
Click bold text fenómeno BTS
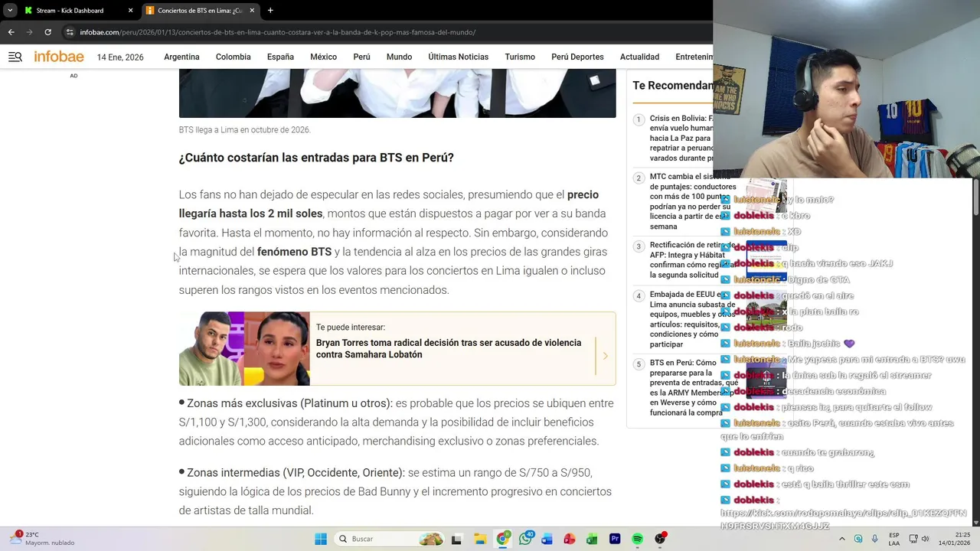294,252
